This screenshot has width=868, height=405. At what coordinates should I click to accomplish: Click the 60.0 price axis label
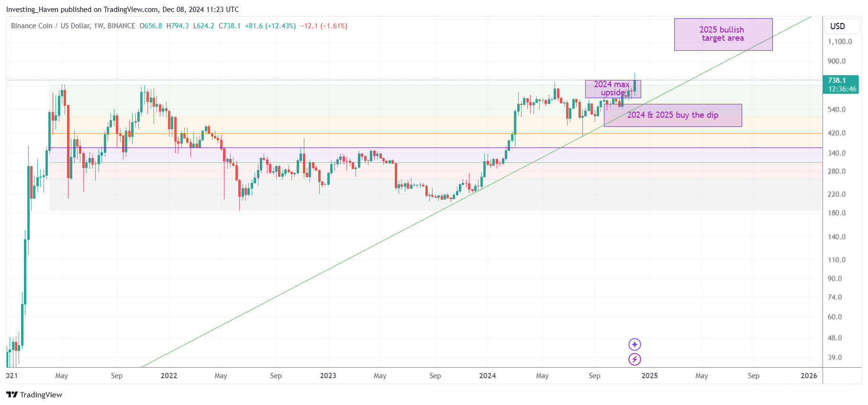[x=835, y=317]
